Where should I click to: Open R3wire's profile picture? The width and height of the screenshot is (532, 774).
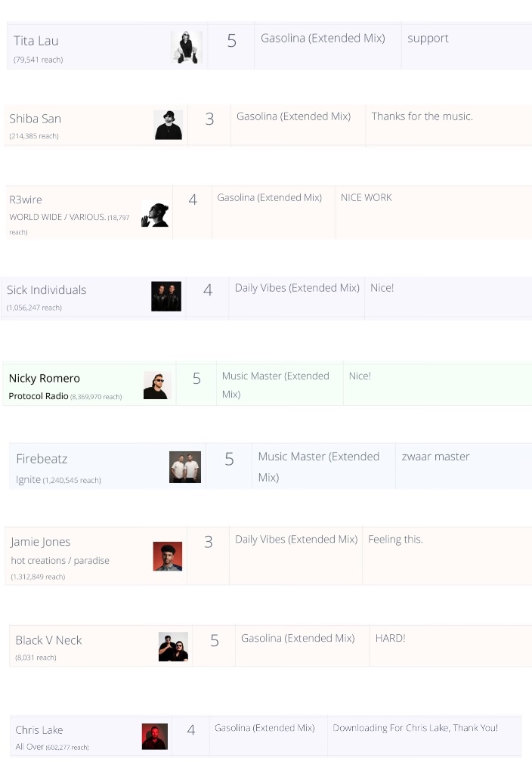pyautogui.click(x=155, y=215)
